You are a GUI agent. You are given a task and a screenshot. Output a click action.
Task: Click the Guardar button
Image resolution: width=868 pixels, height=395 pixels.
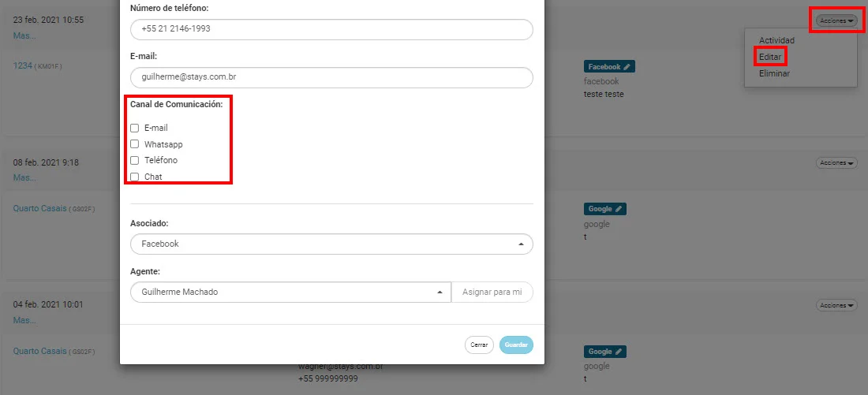(x=516, y=345)
